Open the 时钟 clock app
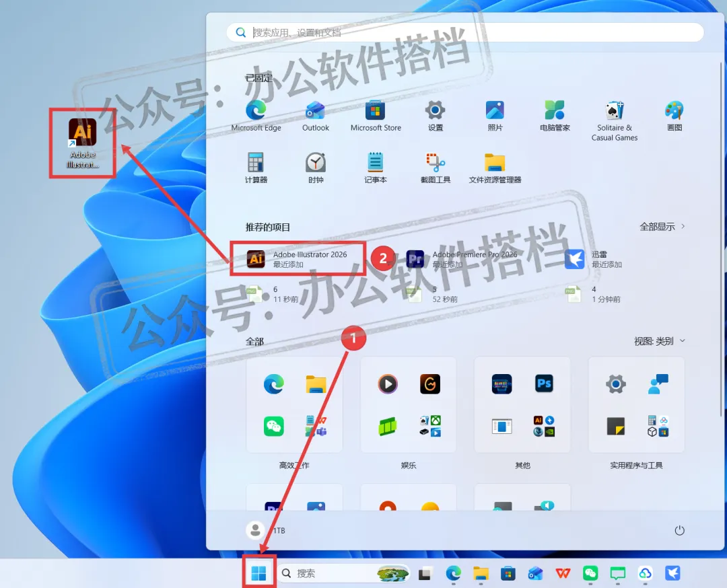Image resolution: width=727 pixels, height=588 pixels. tap(315, 168)
